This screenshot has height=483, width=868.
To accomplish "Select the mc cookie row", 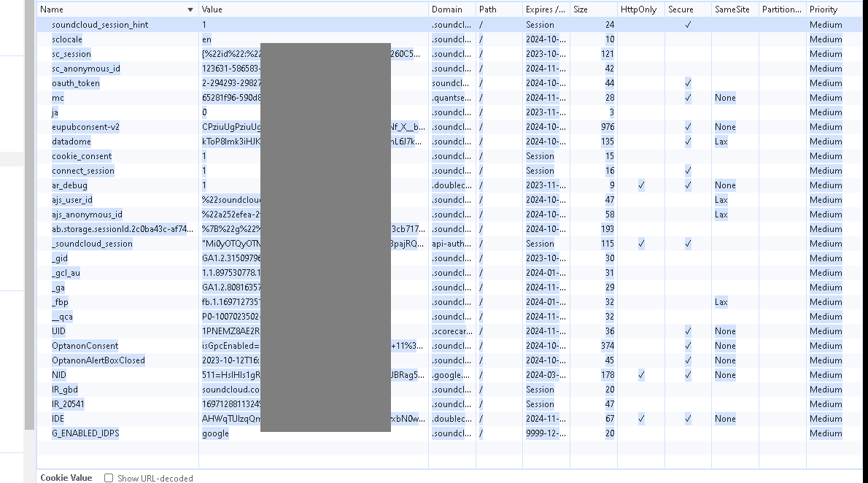I will coord(449,98).
